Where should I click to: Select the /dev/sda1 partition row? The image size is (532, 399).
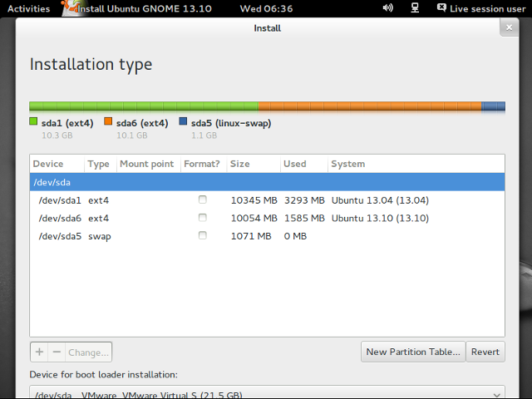267,200
